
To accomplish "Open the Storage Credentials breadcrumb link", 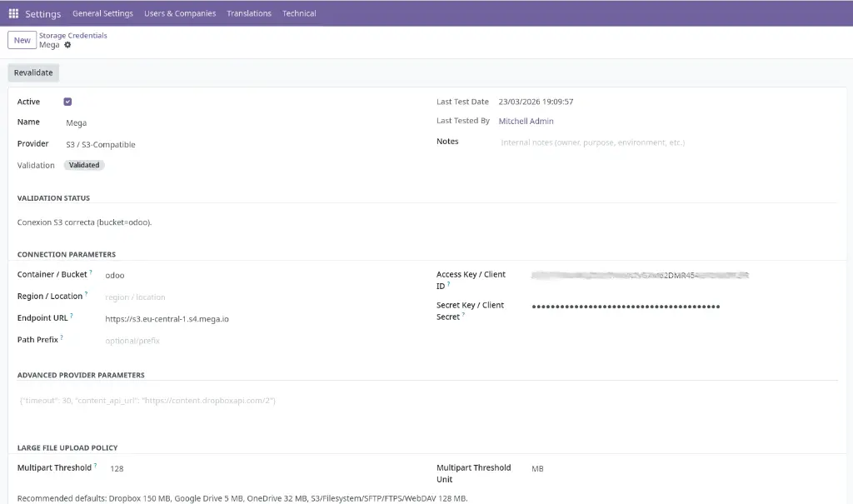I will (x=73, y=36).
